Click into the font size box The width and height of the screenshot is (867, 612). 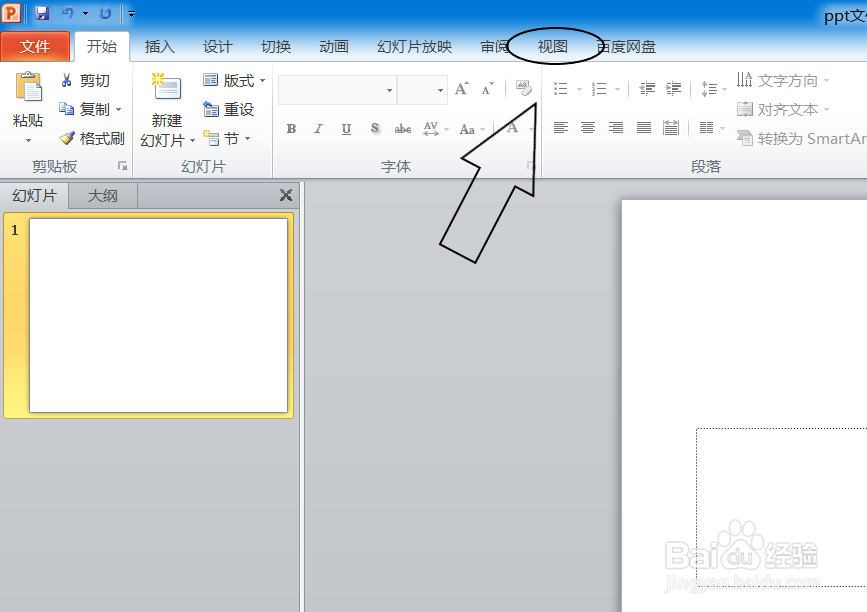416,90
